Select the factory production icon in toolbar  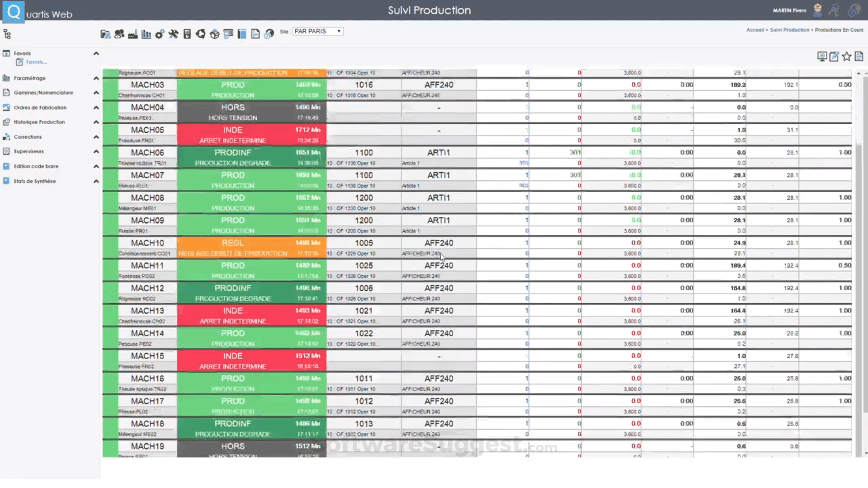click(133, 33)
